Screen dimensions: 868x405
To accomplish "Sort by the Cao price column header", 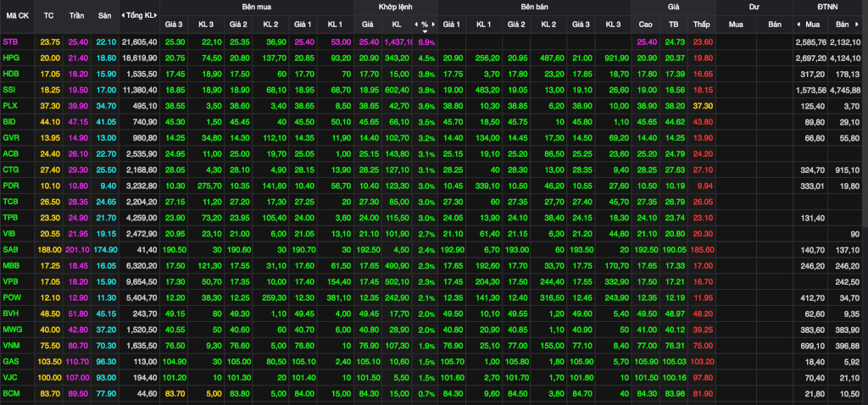I will pos(645,25).
